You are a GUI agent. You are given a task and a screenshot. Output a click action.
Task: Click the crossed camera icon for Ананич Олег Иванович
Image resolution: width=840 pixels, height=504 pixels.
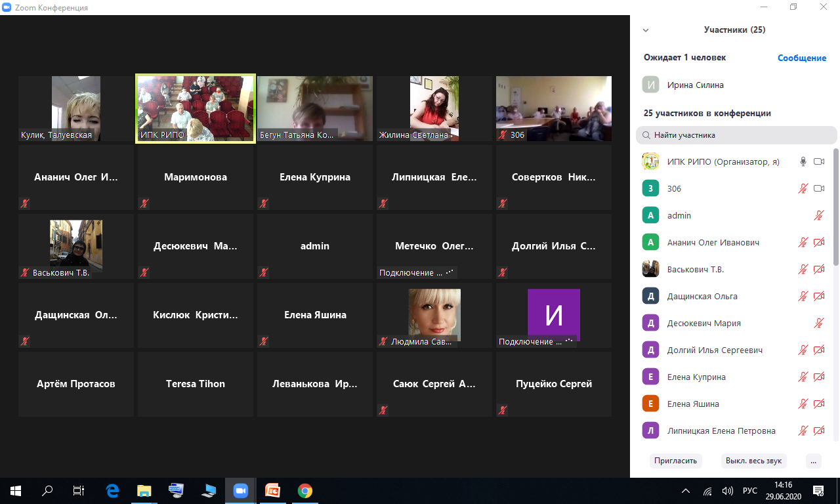(818, 242)
